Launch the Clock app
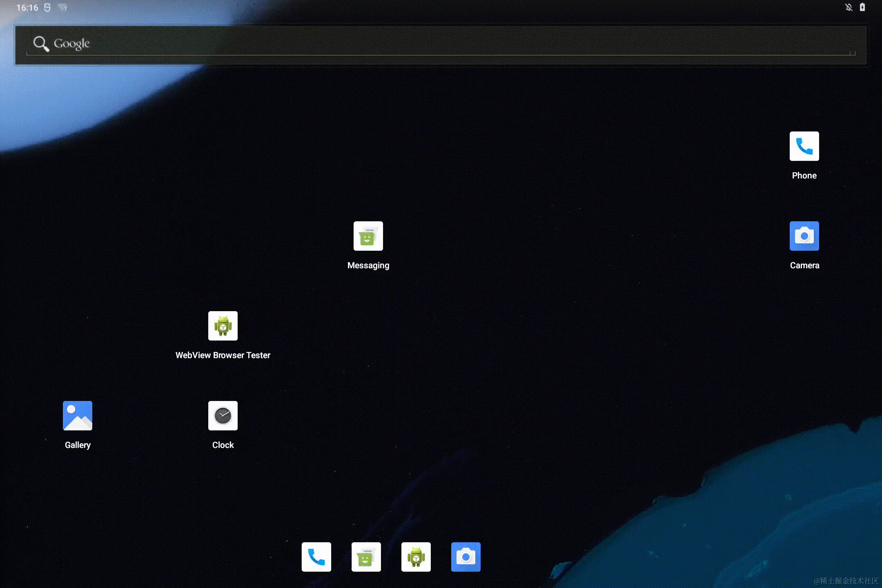Viewport: 882px width, 588px height. pos(223,416)
